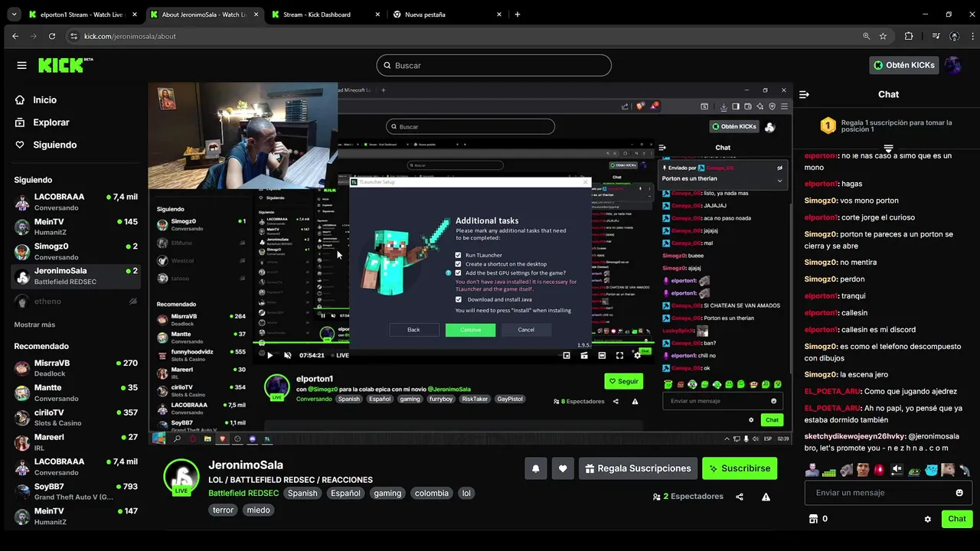The width and height of the screenshot is (980, 551).
Task: Report JeronimoSala's stream with warning icon
Action: 766,497
